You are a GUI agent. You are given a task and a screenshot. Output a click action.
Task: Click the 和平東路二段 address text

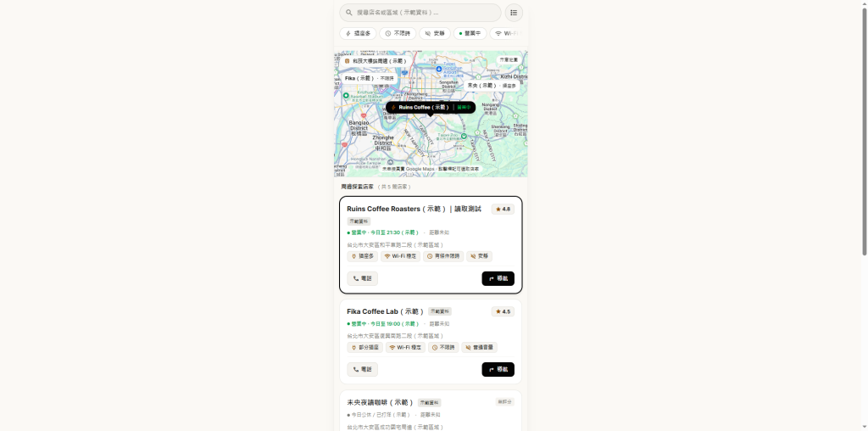(395, 245)
